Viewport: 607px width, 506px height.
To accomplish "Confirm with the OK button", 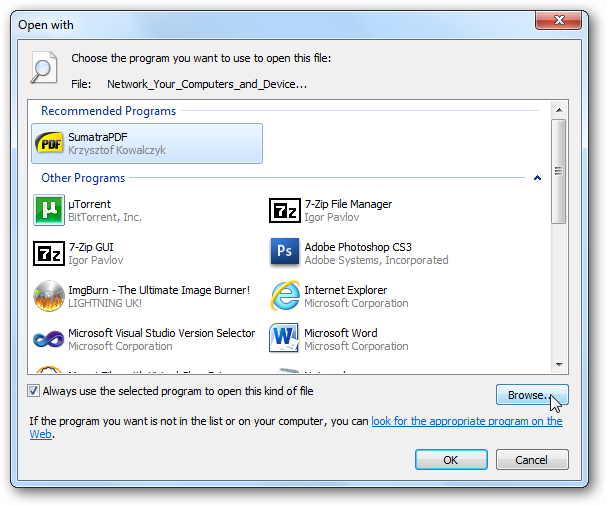I will click(x=451, y=460).
